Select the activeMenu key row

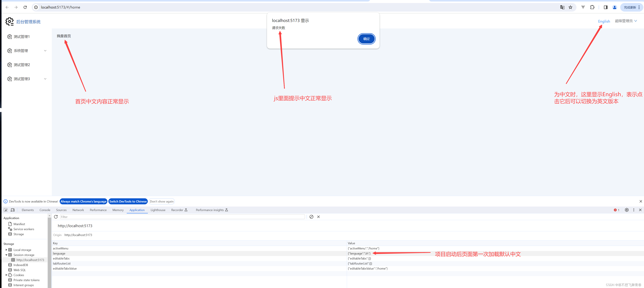click(348, 248)
